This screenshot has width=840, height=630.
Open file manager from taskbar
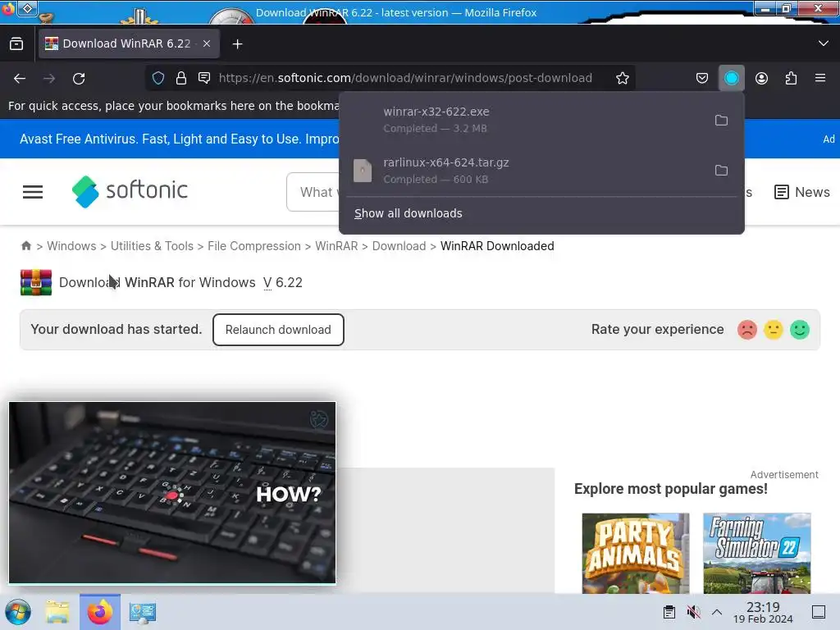57,612
